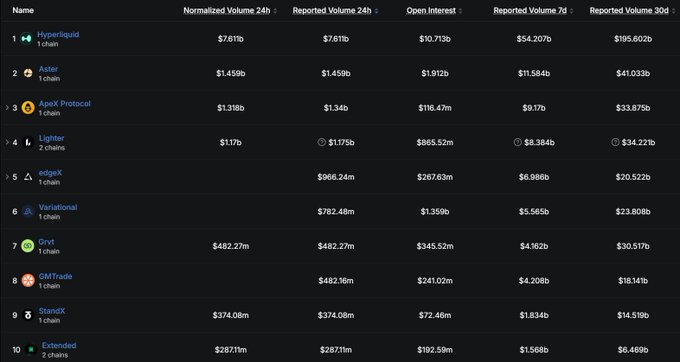Open the StandX protocol link
The height and width of the screenshot is (362, 680).
52,311
